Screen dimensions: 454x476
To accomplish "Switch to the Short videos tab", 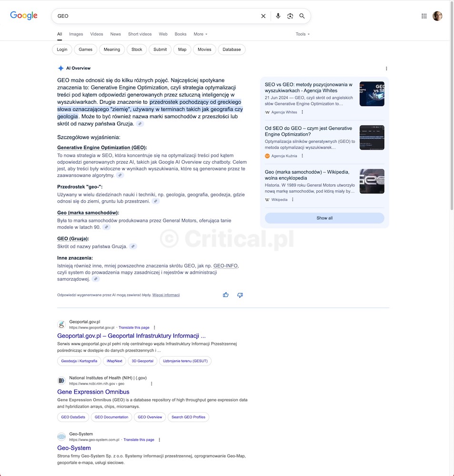I will click(140, 34).
